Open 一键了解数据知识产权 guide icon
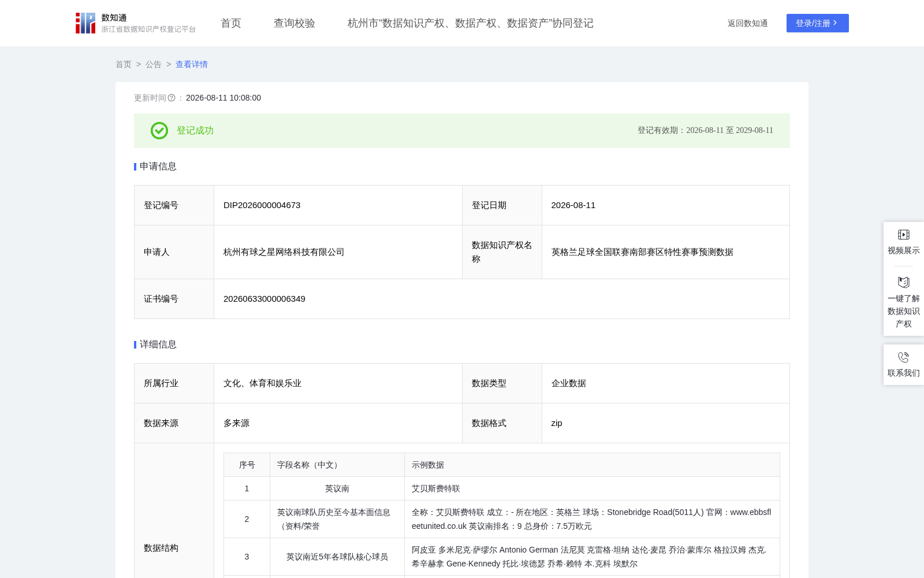 click(904, 282)
